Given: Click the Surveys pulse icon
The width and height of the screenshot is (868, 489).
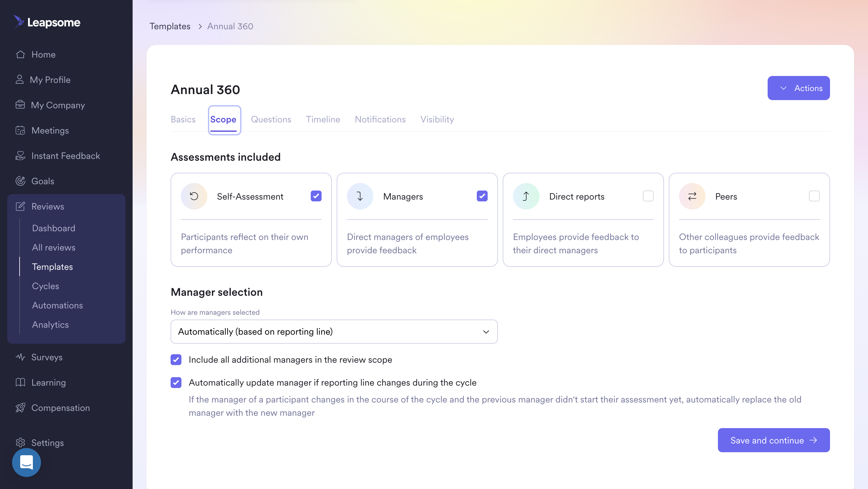Looking at the screenshot, I should [20, 357].
